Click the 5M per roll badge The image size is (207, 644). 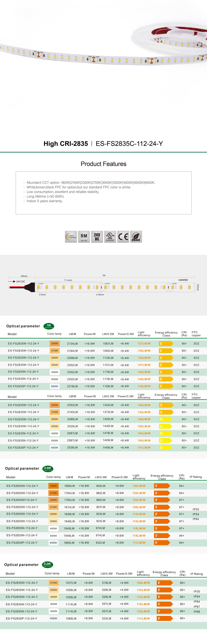(84, 237)
